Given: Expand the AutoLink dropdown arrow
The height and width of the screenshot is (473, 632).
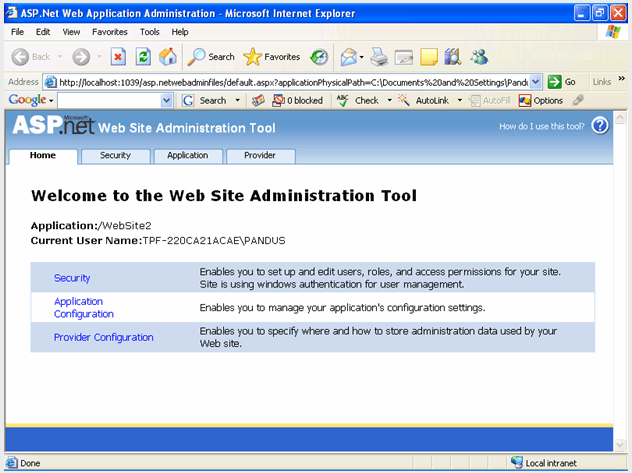Looking at the screenshot, I should [x=459, y=100].
